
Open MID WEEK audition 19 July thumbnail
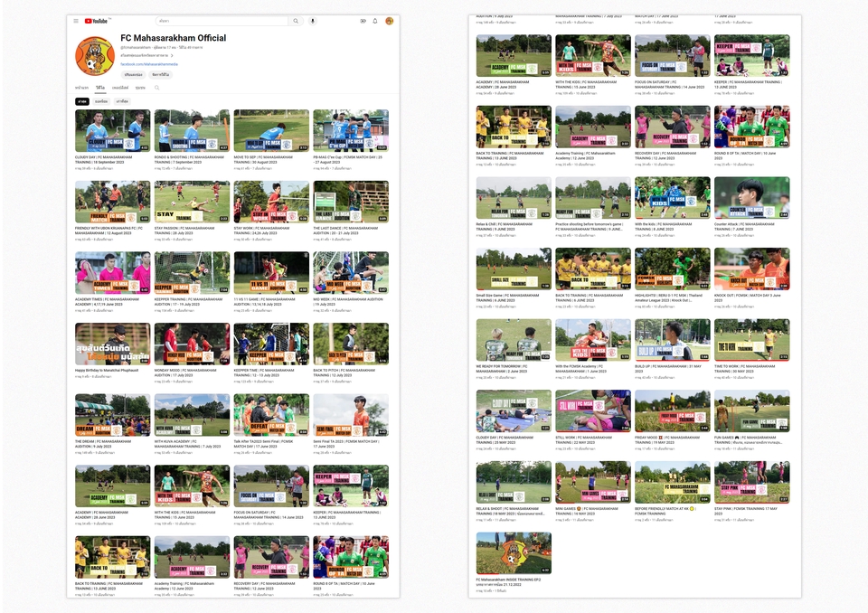pos(351,273)
